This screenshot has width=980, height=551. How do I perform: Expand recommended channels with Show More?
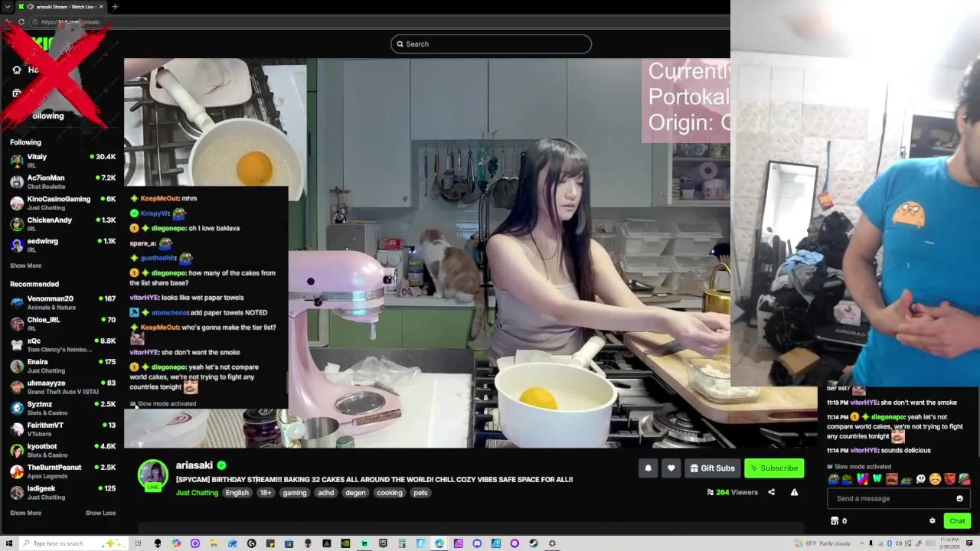coord(25,513)
